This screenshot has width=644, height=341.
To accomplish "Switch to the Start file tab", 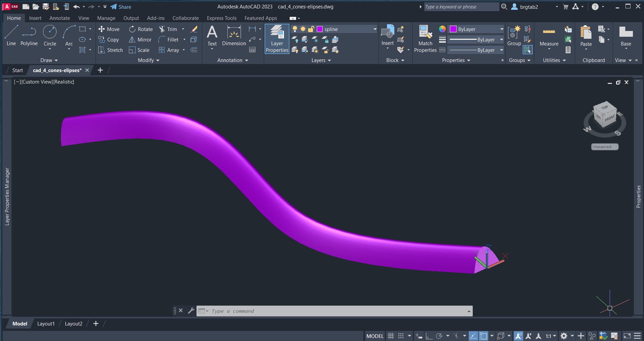I will coord(17,70).
